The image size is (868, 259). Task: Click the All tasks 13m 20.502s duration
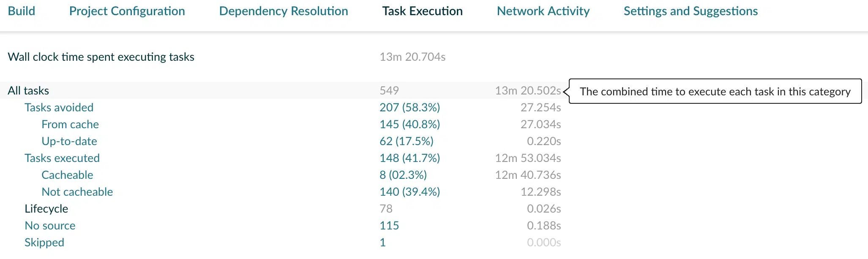pos(528,91)
